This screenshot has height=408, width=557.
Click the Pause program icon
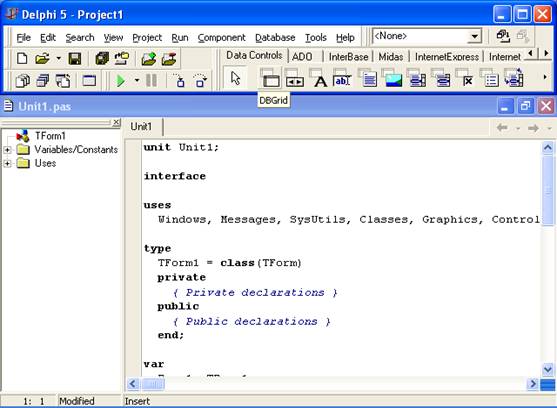[151, 81]
